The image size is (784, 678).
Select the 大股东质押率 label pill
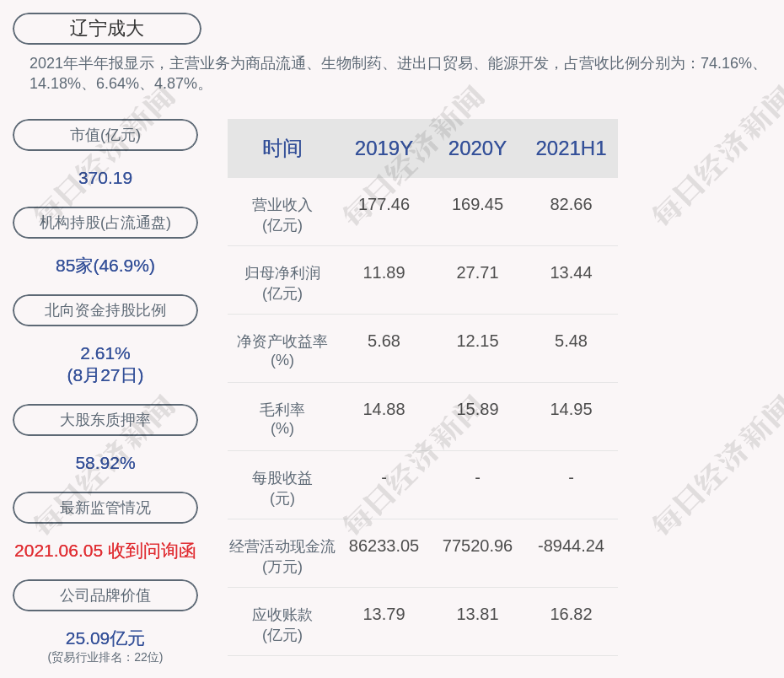tap(105, 419)
